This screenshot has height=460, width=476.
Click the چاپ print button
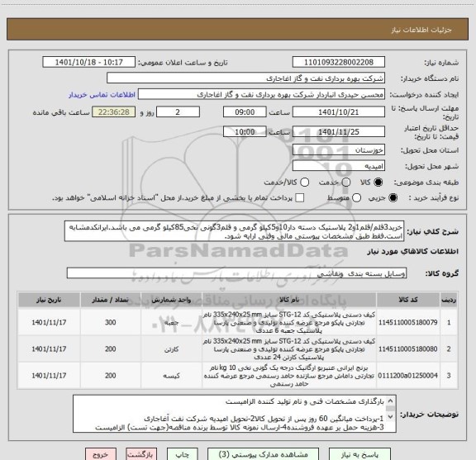(x=182, y=454)
